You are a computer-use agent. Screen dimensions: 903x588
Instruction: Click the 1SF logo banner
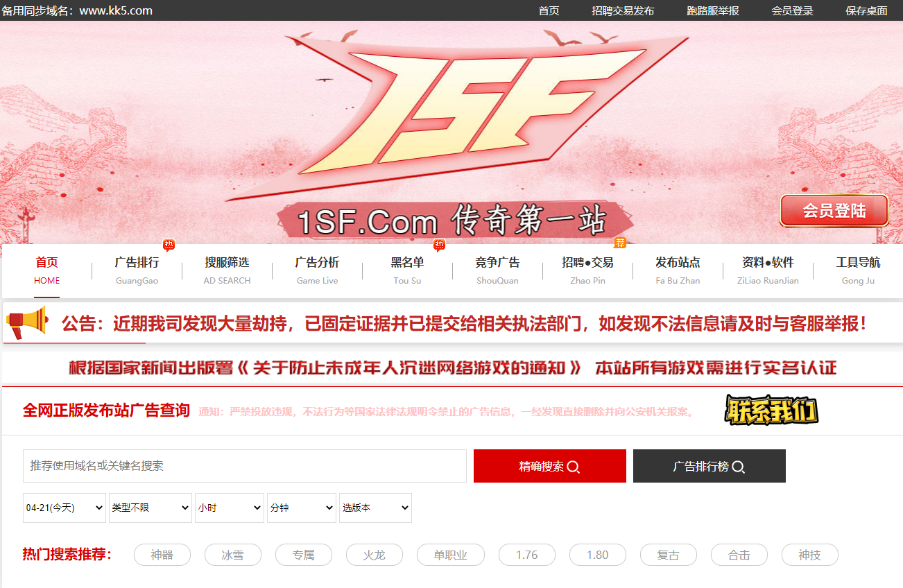452,132
